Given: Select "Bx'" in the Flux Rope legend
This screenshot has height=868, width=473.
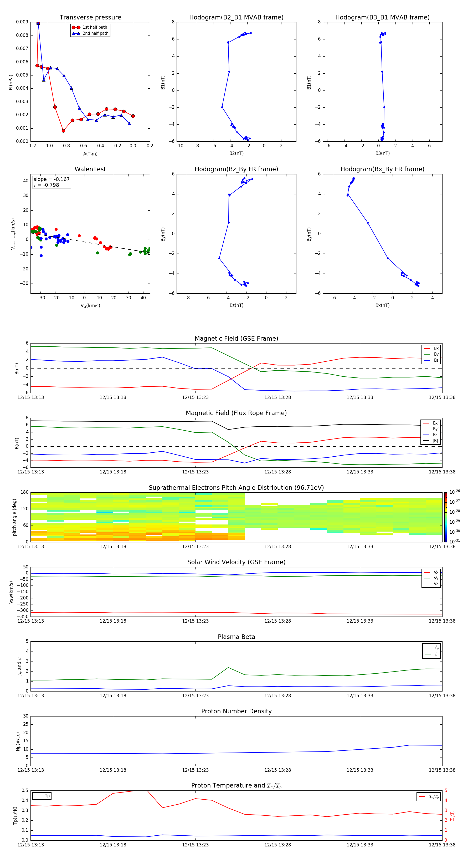Looking at the screenshot, I should [x=431, y=423].
